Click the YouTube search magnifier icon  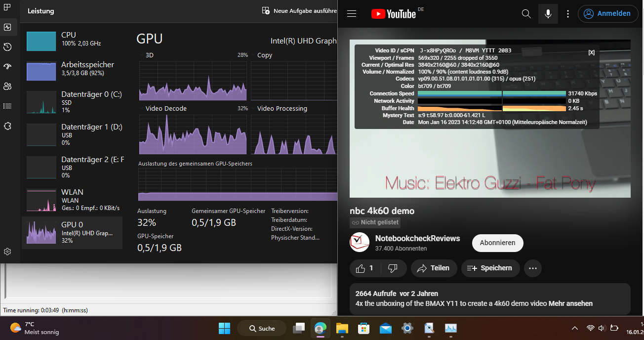click(526, 14)
